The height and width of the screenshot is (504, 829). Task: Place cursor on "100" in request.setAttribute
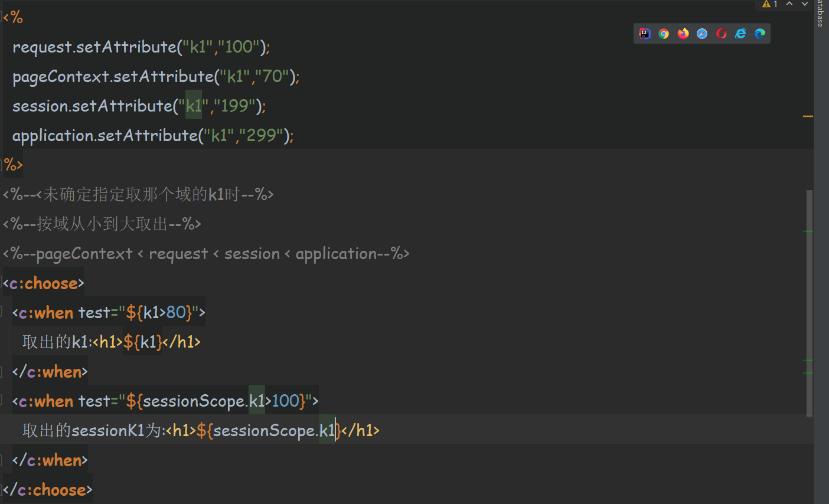[239, 47]
